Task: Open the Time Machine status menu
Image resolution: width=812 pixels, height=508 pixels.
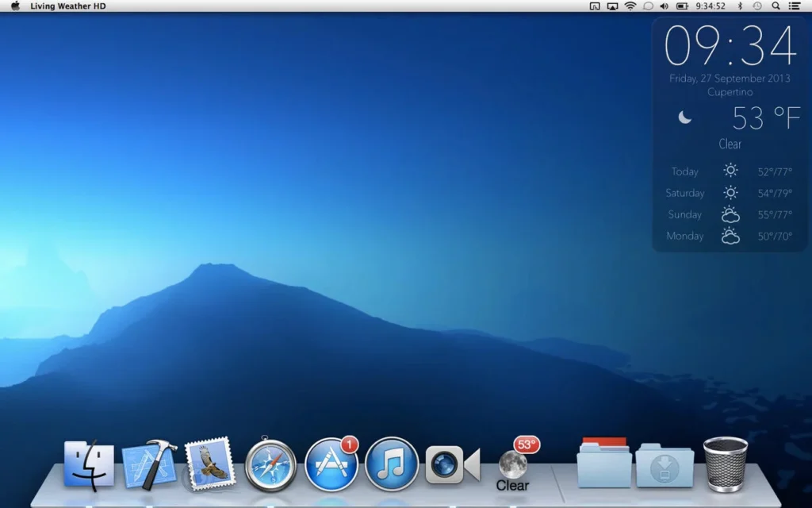Action: point(756,6)
